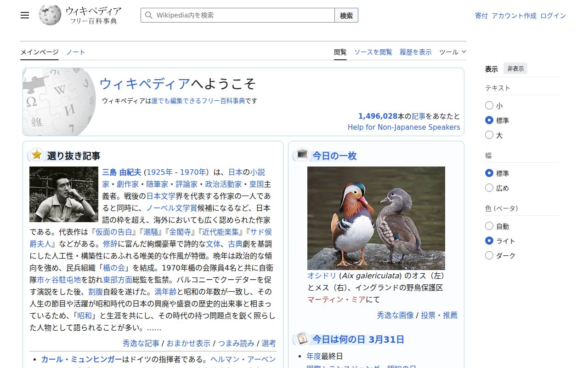Select 広め width option

point(489,188)
